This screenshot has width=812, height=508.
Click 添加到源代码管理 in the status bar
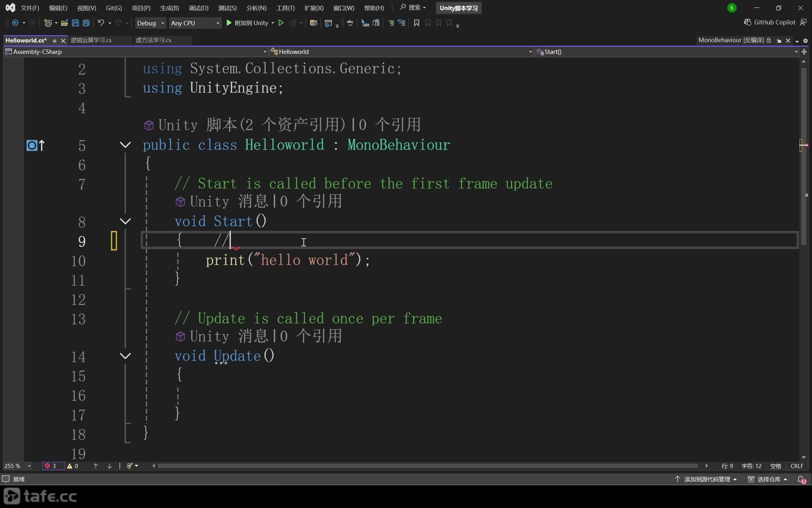click(705, 479)
